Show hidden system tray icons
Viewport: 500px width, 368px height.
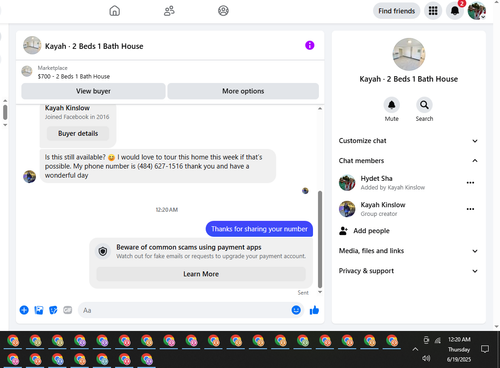pyautogui.click(x=415, y=349)
